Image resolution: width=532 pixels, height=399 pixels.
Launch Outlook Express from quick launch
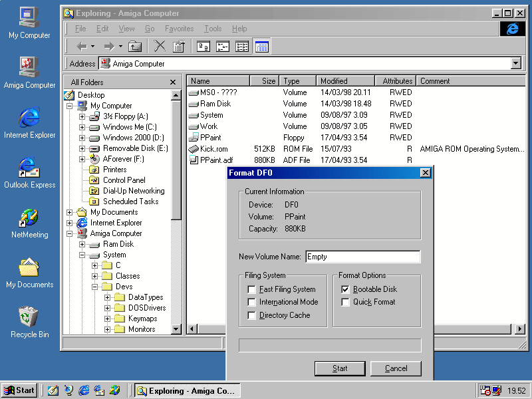click(99, 390)
